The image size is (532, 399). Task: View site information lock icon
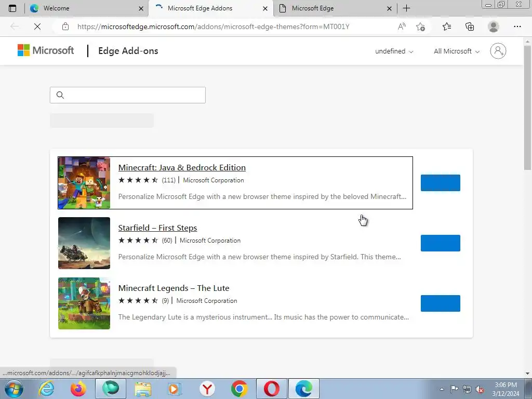click(65, 26)
